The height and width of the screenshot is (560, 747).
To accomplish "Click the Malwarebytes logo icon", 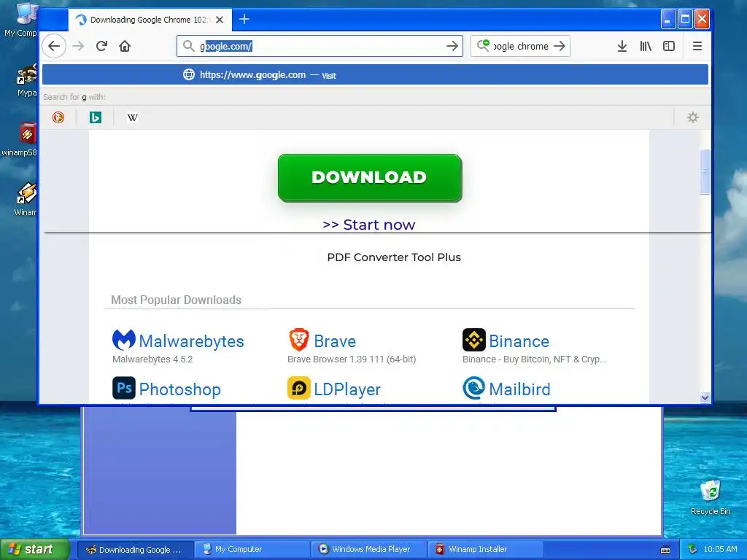I will 124,340.
